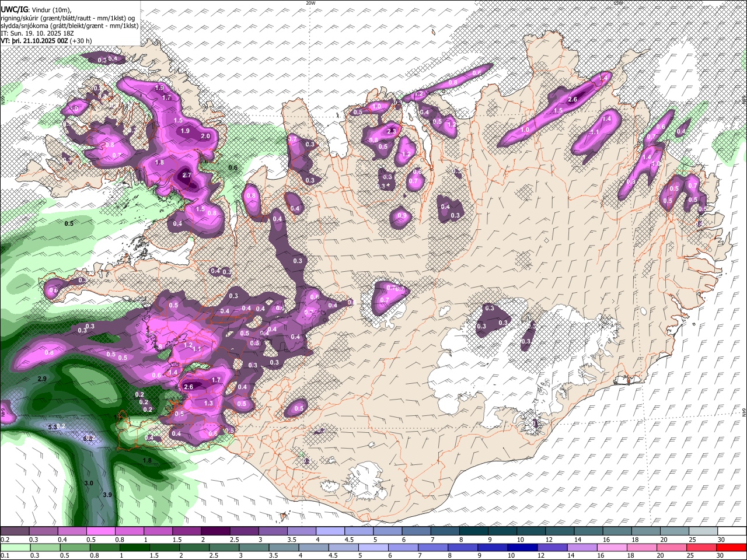Select the dull purple 0.2–0.3 snow legend swatch

tap(15, 531)
